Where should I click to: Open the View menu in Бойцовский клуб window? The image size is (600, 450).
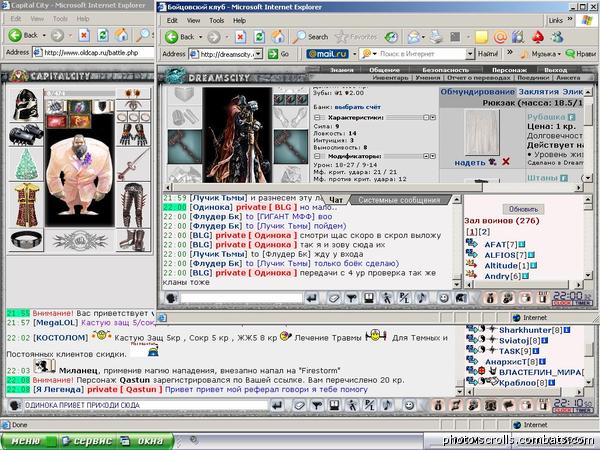click(x=193, y=20)
